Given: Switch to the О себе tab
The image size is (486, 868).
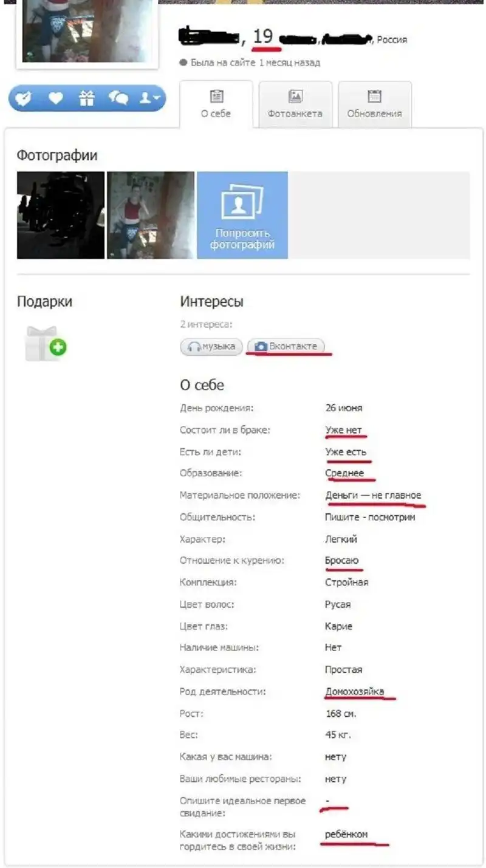Looking at the screenshot, I should click(x=216, y=104).
